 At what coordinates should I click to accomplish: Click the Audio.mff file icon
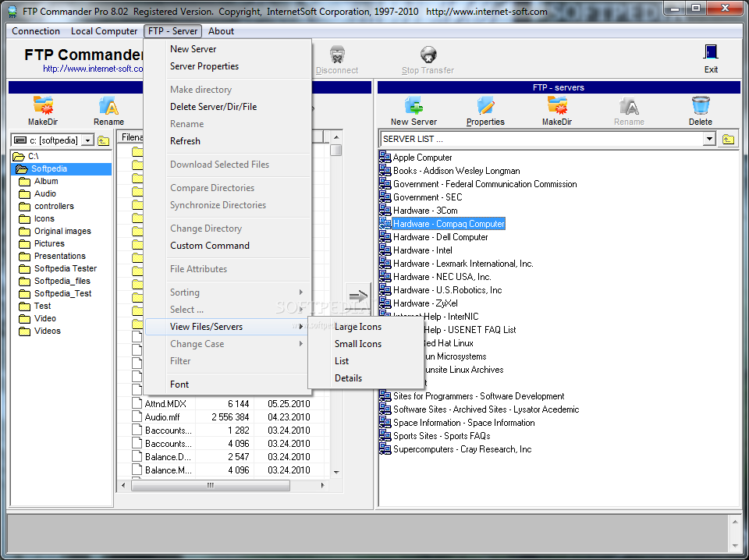click(137, 416)
